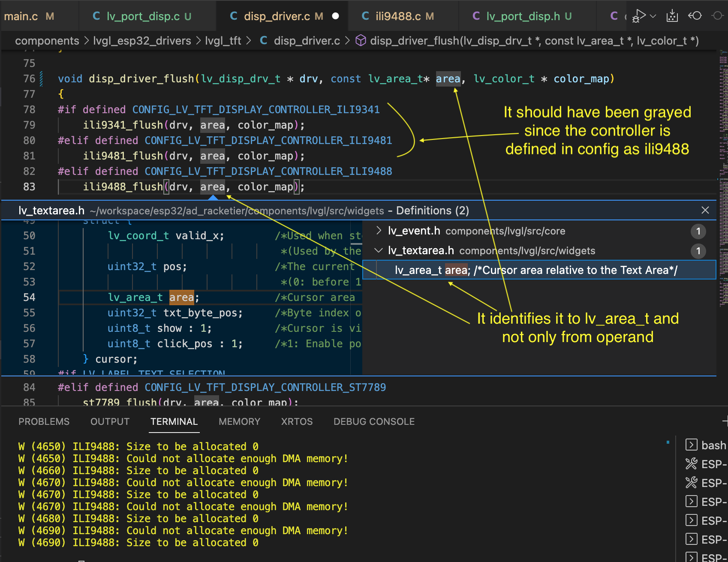The width and height of the screenshot is (728, 562).
Task: Click the download/flash device icon
Action: coord(672,16)
